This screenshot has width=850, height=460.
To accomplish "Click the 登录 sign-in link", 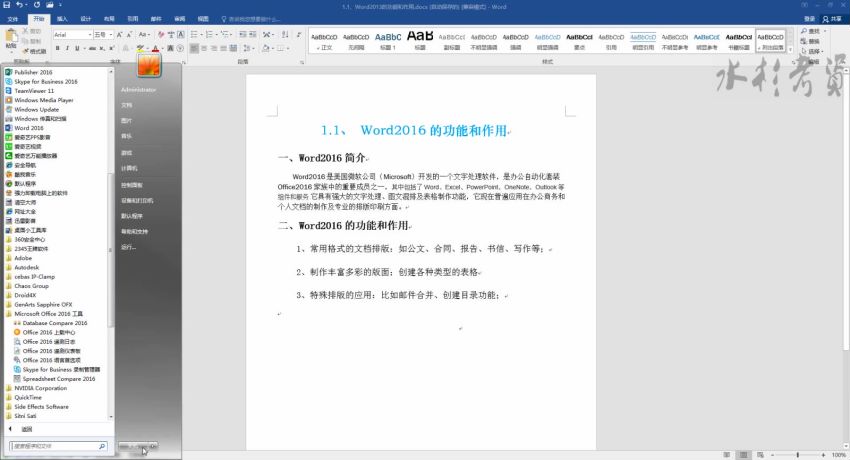I will pyautogui.click(x=809, y=19).
